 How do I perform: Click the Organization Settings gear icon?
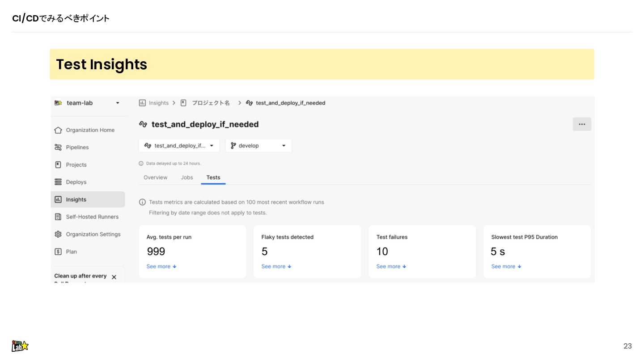58,234
